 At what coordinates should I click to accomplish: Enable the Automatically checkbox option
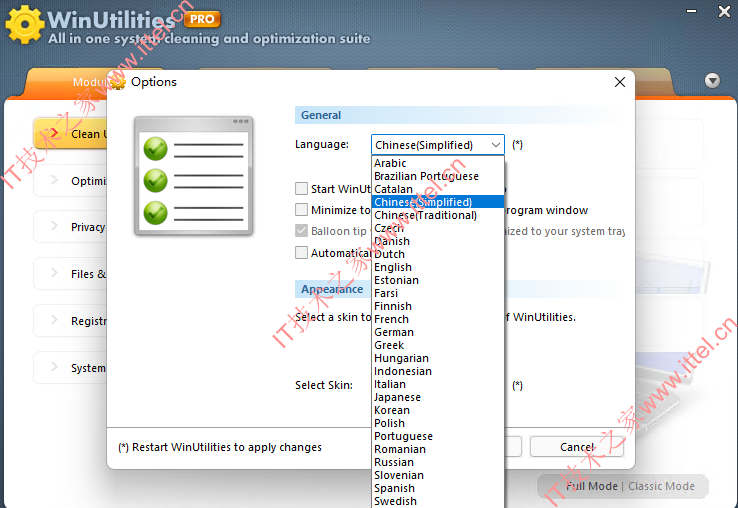click(301, 253)
